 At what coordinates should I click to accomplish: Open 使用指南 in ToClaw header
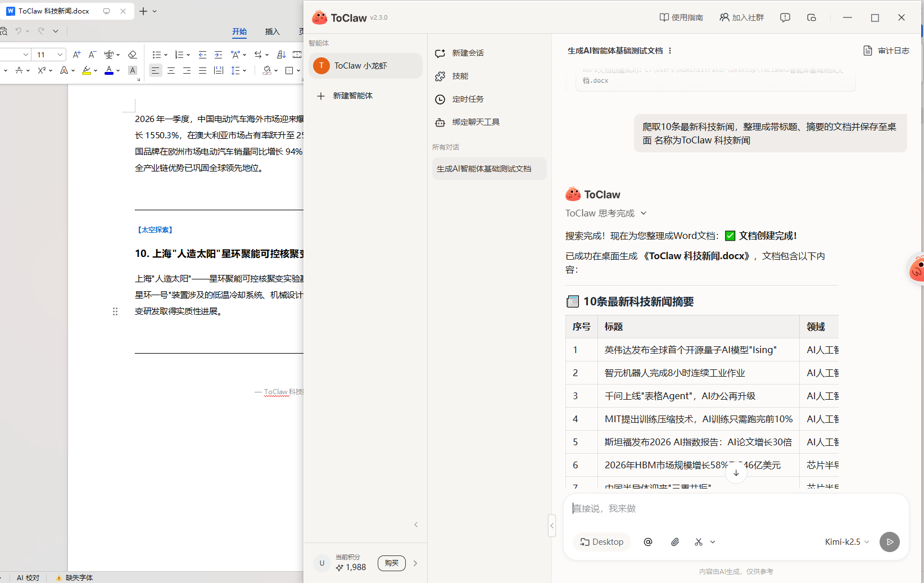click(x=681, y=17)
